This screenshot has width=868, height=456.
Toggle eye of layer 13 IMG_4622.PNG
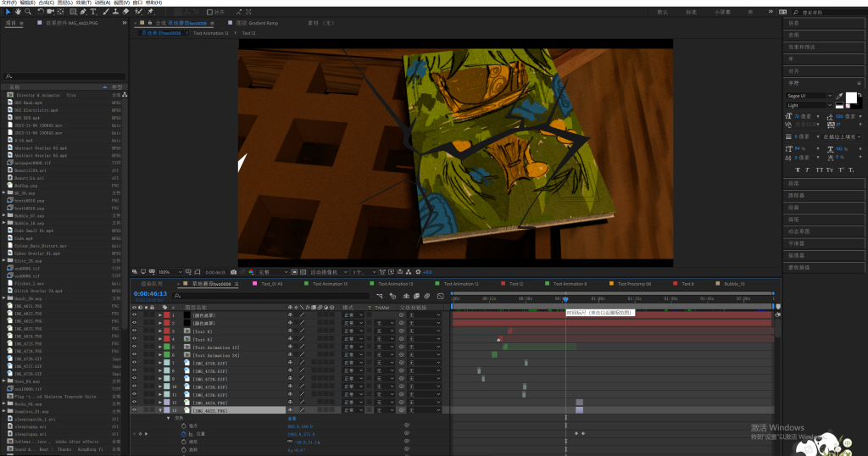[134, 410]
